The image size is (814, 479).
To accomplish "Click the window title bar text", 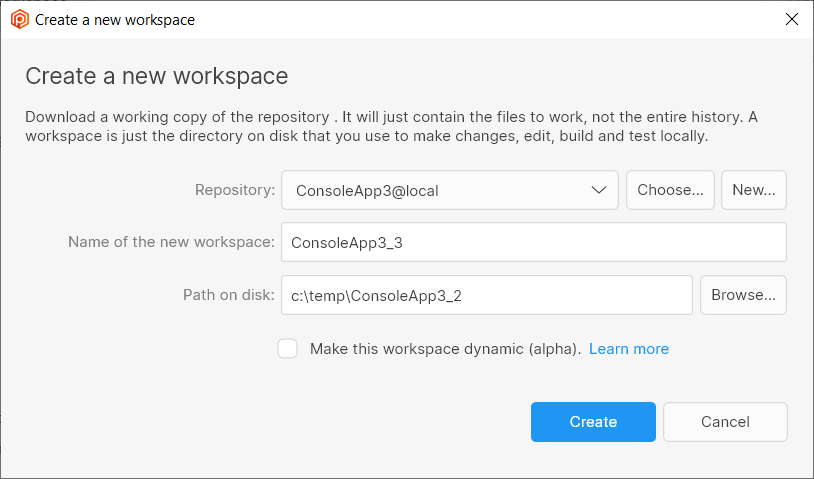I will pos(115,19).
